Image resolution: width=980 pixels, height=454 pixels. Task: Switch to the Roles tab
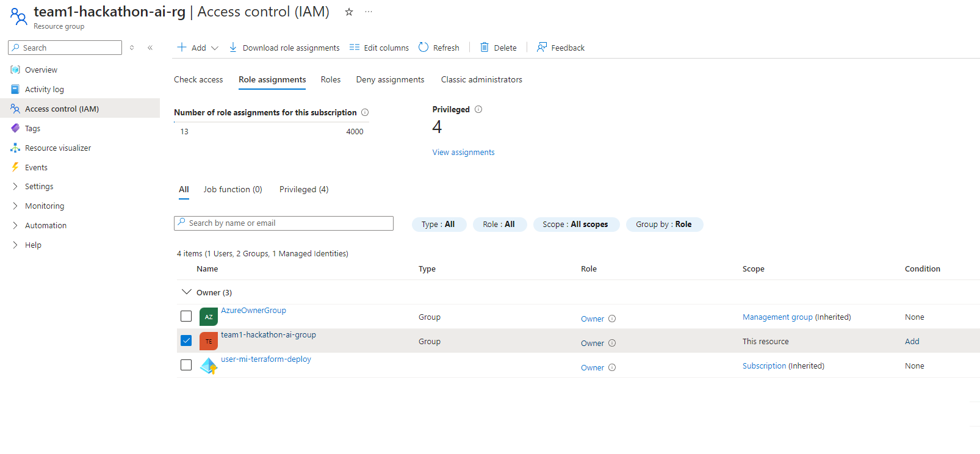[x=331, y=79]
